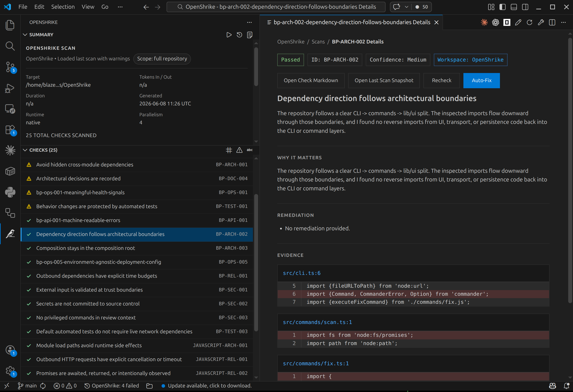Image resolution: width=573 pixels, height=392 pixels.
Task: Click the Claude asterisk icon in editor toolbar
Action: pyautogui.click(x=484, y=22)
